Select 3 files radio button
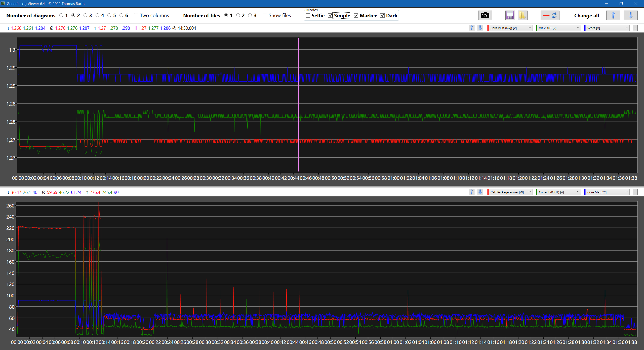644x350 pixels. click(x=250, y=15)
